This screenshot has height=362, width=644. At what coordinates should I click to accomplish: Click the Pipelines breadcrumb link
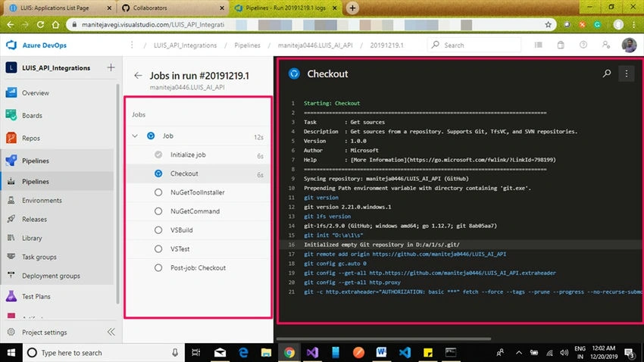(247, 45)
